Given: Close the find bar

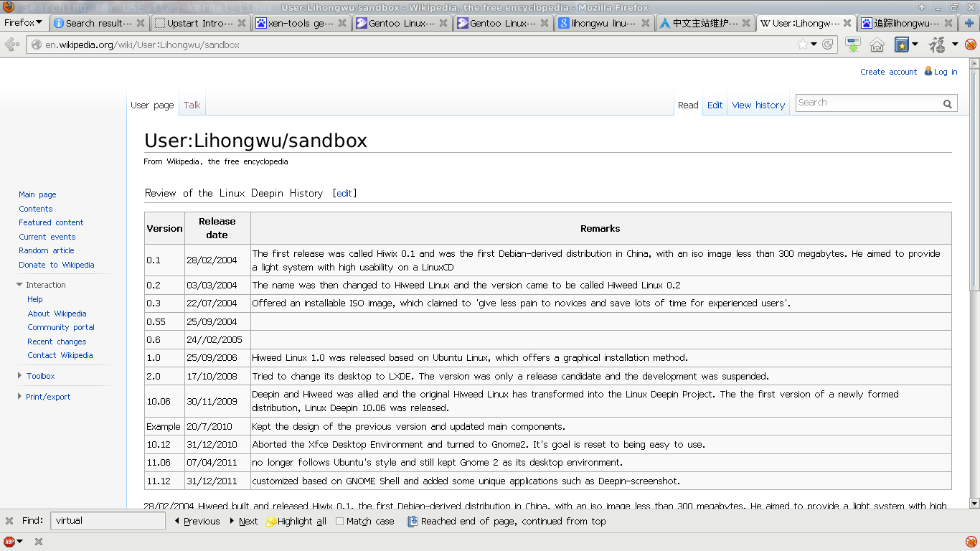Looking at the screenshot, I should (9, 521).
